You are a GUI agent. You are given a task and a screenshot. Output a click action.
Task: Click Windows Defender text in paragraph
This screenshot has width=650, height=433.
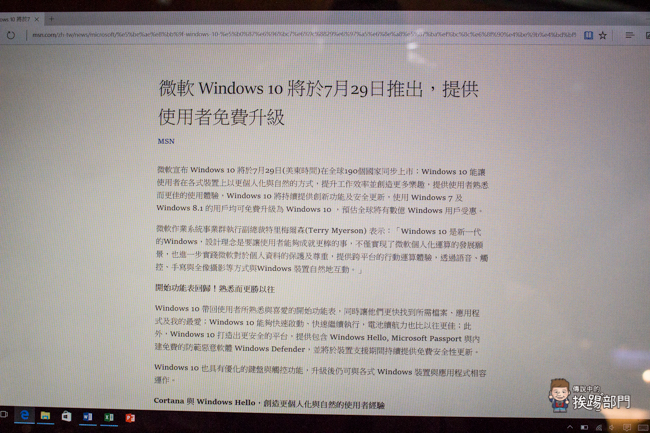269,348
